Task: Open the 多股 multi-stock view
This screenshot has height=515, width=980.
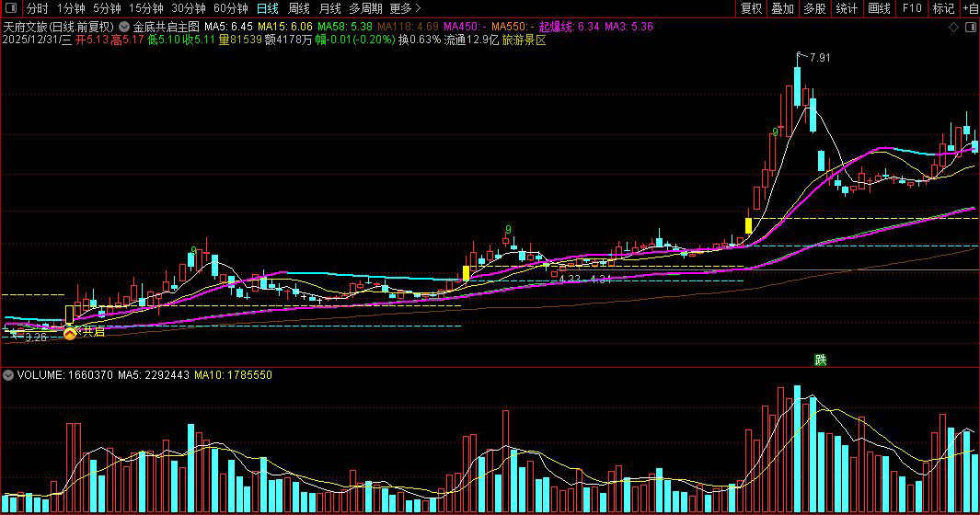Action: coord(814,8)
